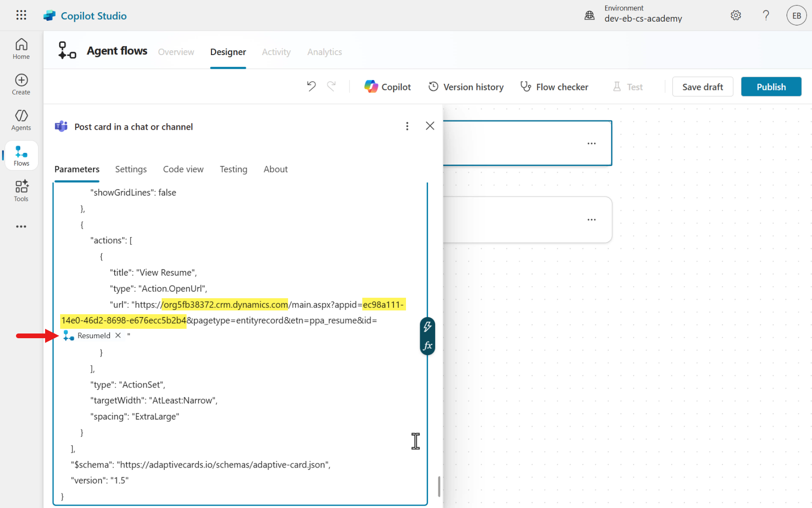Open more options for Post card action
Image resolution: width=812 pixels, height=508 pixels.
407,126
